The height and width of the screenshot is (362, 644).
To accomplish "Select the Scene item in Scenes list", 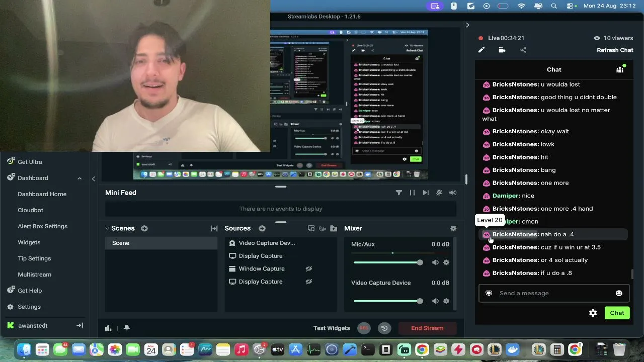I will (161, 243).
